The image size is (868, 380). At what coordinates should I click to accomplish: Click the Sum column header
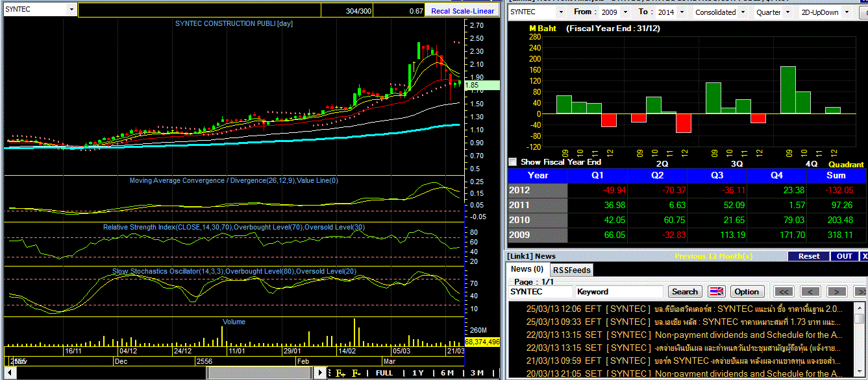click(836, 175)
